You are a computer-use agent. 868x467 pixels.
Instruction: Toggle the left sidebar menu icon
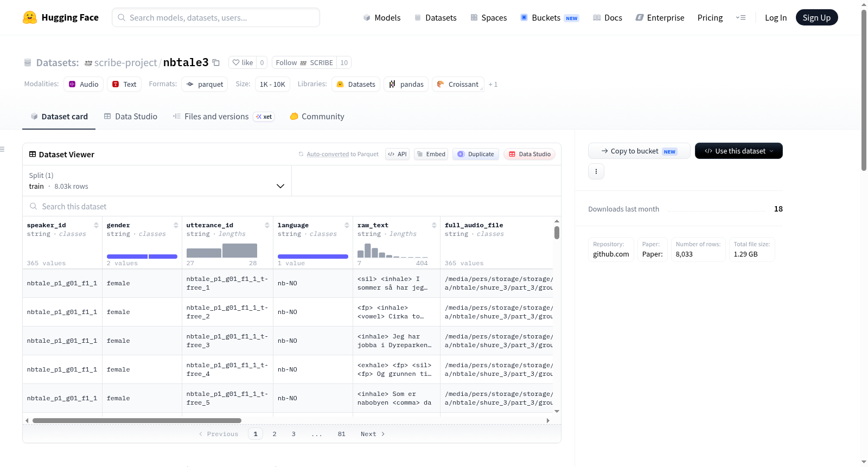[2, 149]
